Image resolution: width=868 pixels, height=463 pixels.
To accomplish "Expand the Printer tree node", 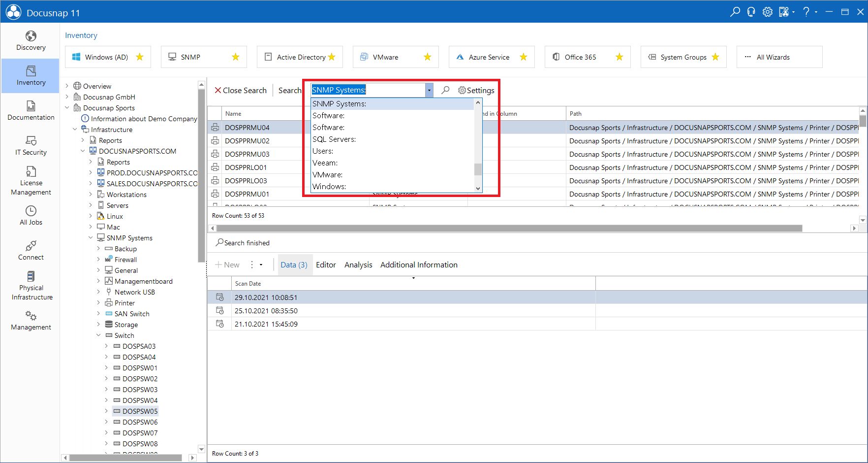I will (x=98, y=303).
